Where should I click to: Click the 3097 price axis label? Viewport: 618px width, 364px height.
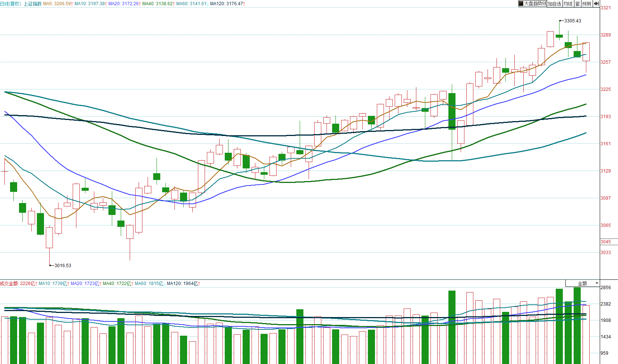click(606, 198)
